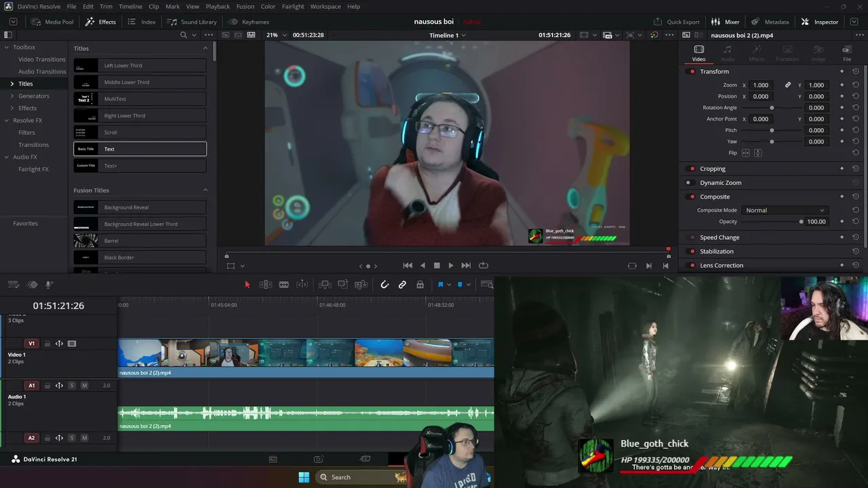Click the Quick Export button

(676, 22)
